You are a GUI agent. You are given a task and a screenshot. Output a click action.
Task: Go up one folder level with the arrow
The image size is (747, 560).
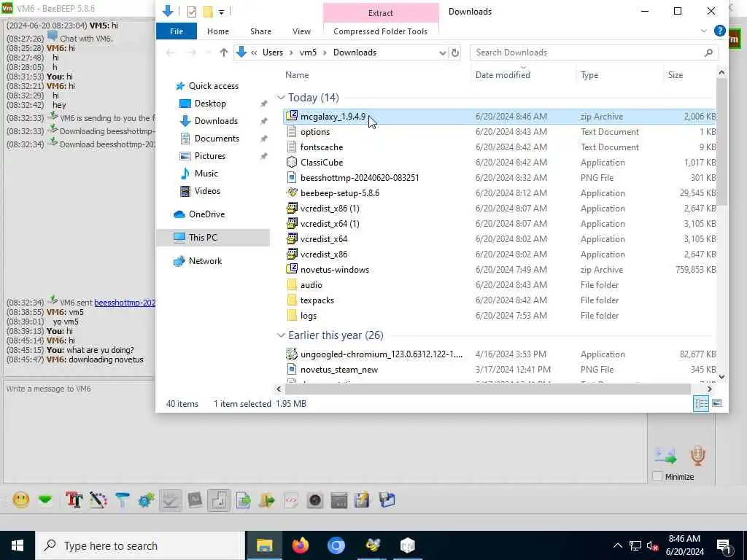pyautogui.click(x=223, y=52)
